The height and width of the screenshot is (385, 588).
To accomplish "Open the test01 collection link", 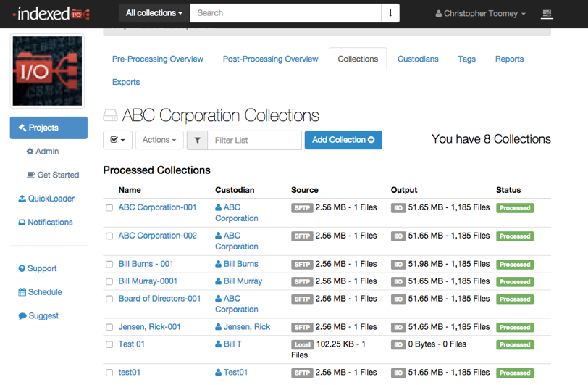I will pyautogui.click(x=130, y=372).
